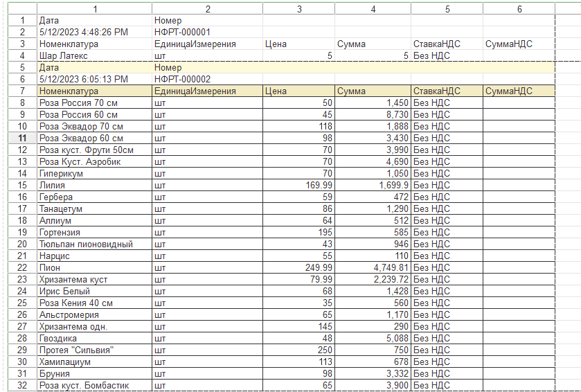Click Номер cell in row 1
This screenshot has height=392, width=581.
207,20
